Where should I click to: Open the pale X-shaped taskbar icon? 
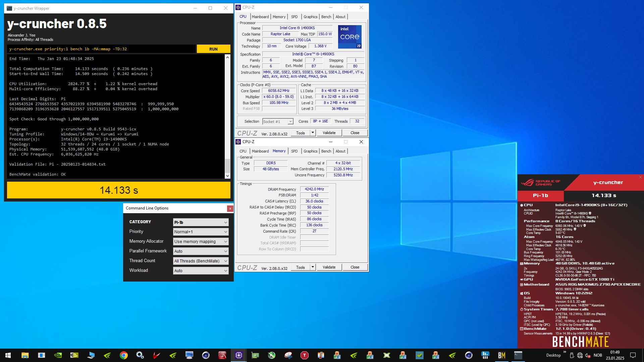click(387, 355)
